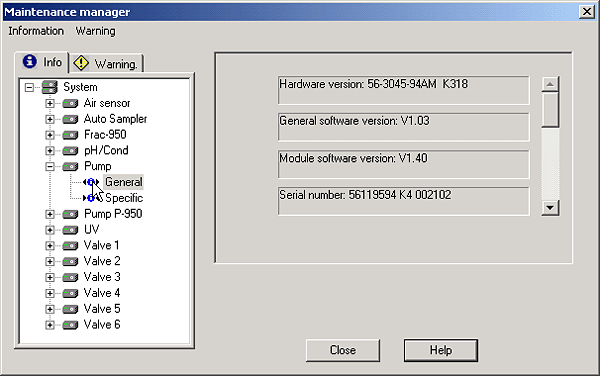
Task: Click the Valve 3 module icon
Action: coord(70,277)
